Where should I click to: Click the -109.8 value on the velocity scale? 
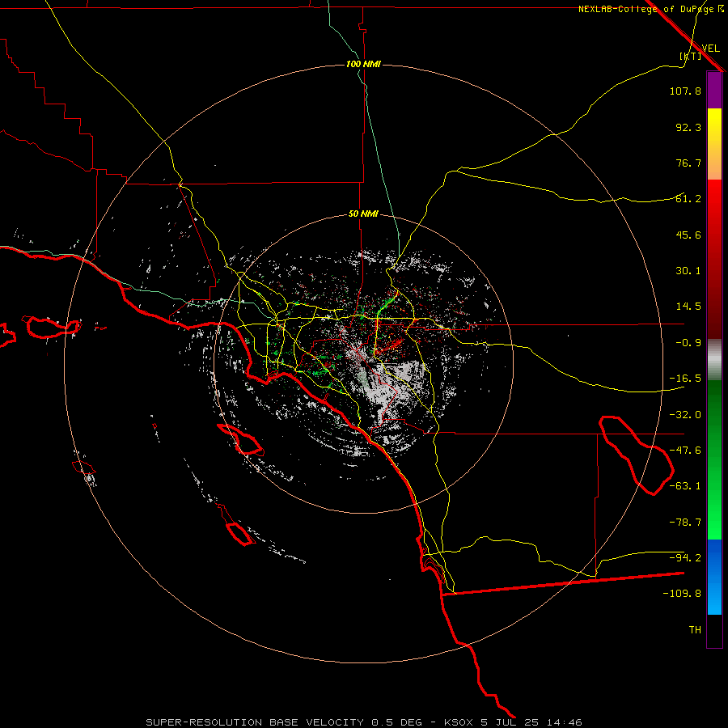pos(682,594)
